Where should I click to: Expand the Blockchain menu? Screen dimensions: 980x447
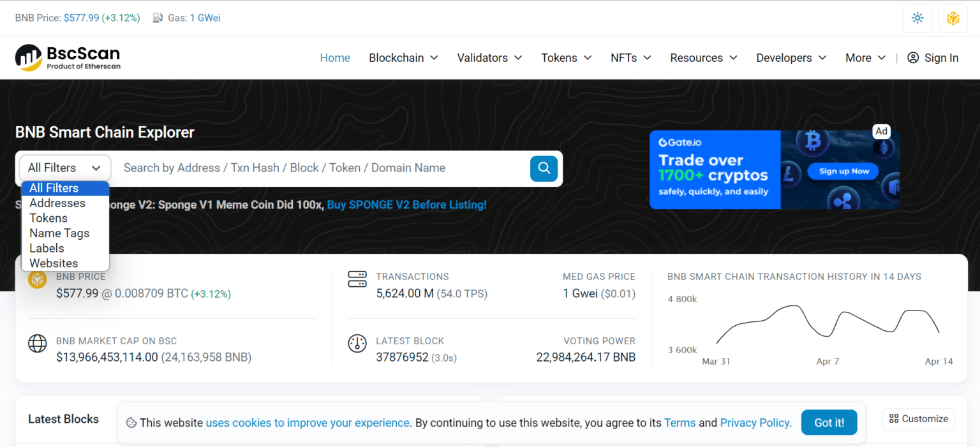click(x=403, y=58)
